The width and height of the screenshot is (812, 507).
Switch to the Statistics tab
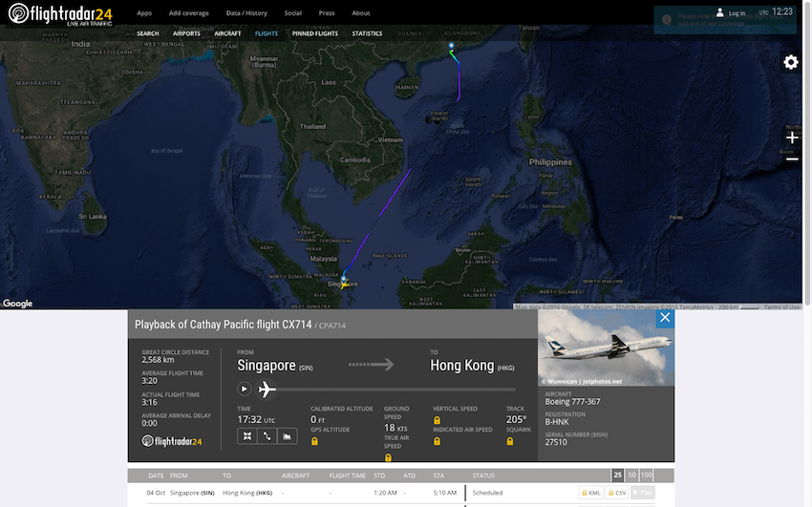[x=367, y=33]
